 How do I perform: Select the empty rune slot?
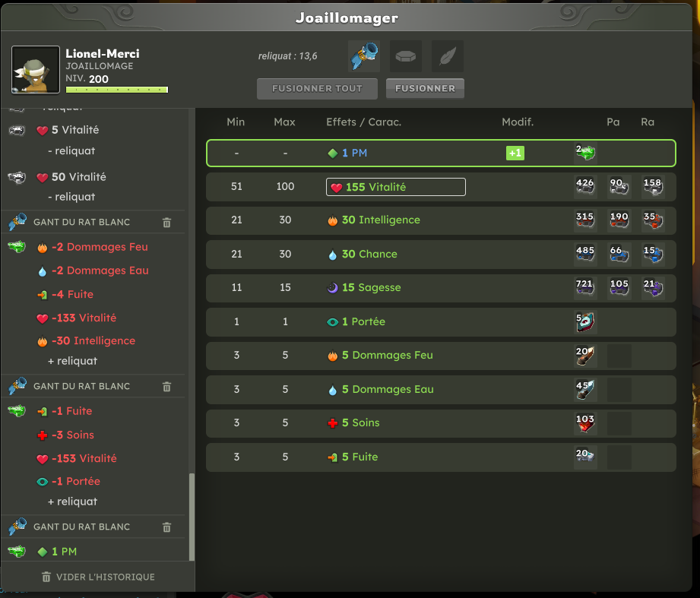click(405, 56)
